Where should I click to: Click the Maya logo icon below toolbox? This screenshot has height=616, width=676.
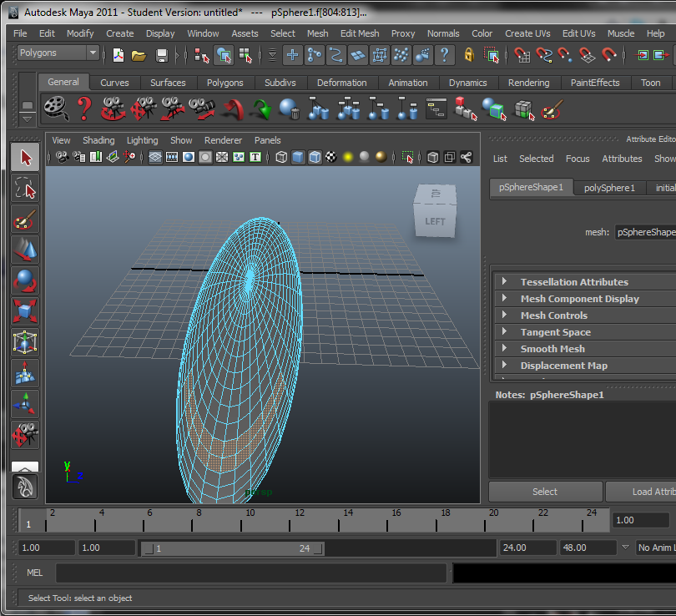(25, 487)
